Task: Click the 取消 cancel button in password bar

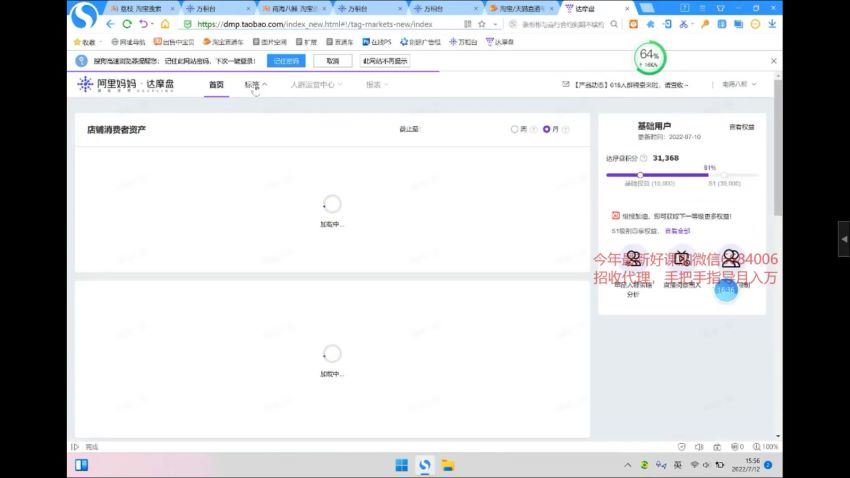Action: tap(333, 61)
